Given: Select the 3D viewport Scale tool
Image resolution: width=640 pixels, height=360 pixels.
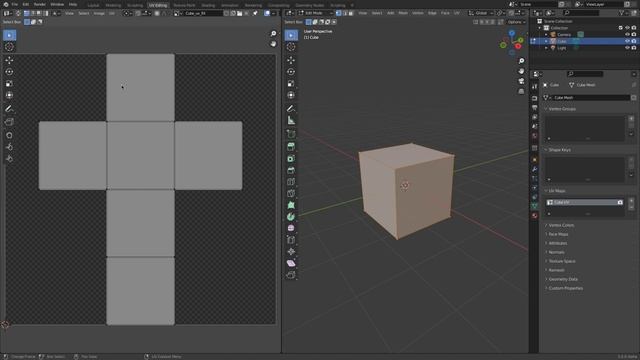Looking at the screenshot, I should 291,84.
